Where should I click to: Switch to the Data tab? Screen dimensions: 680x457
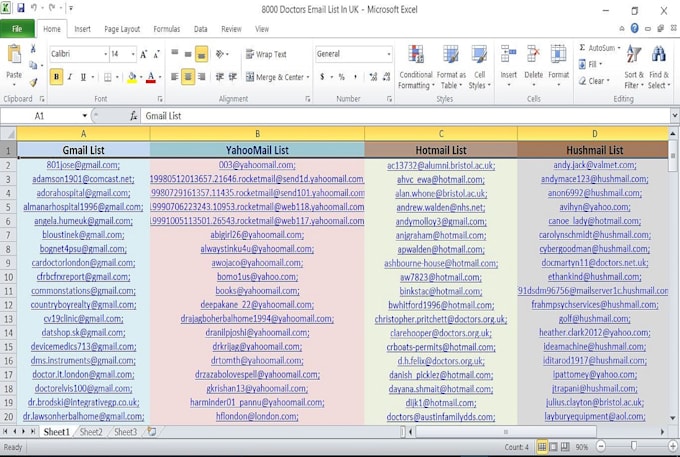coord(200,29)
